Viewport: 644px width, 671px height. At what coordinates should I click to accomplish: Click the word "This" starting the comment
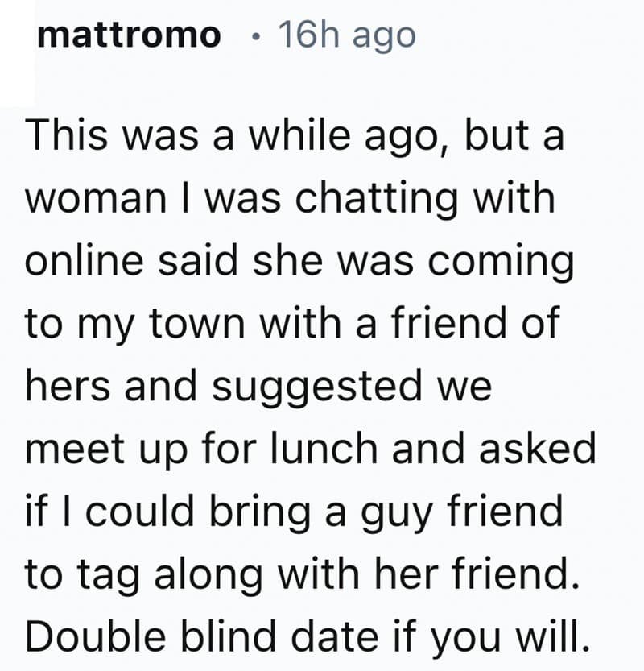coord(66,135)
